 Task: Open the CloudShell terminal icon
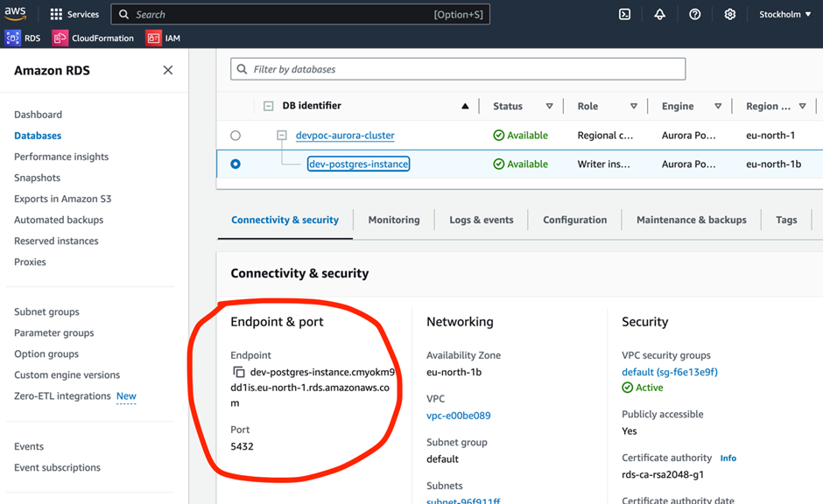tap(624, 14)
